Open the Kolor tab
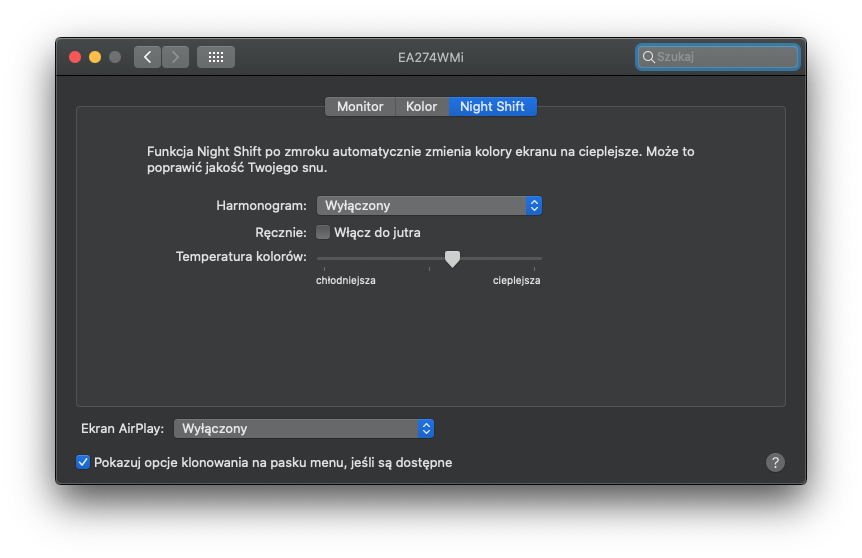Viewport: 862px width, 558px height. click(x=421, y=106)
